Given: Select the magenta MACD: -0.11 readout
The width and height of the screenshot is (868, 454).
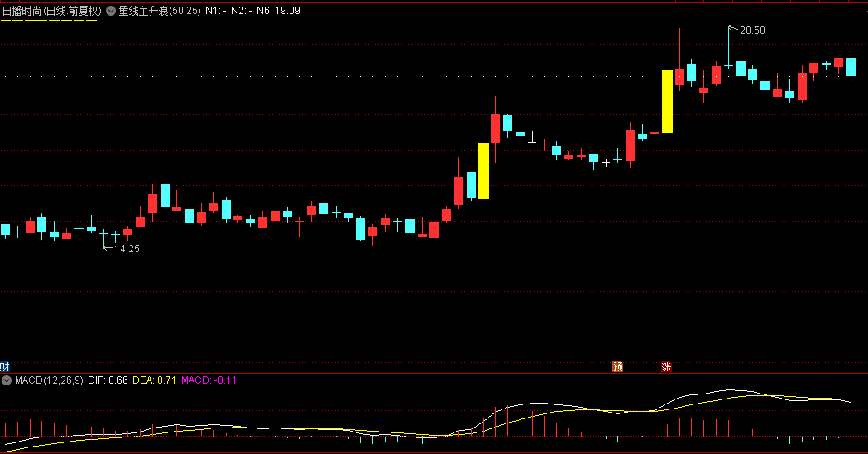Looking at the screenshot, I should pyautogui.click(x=209, y=380).
